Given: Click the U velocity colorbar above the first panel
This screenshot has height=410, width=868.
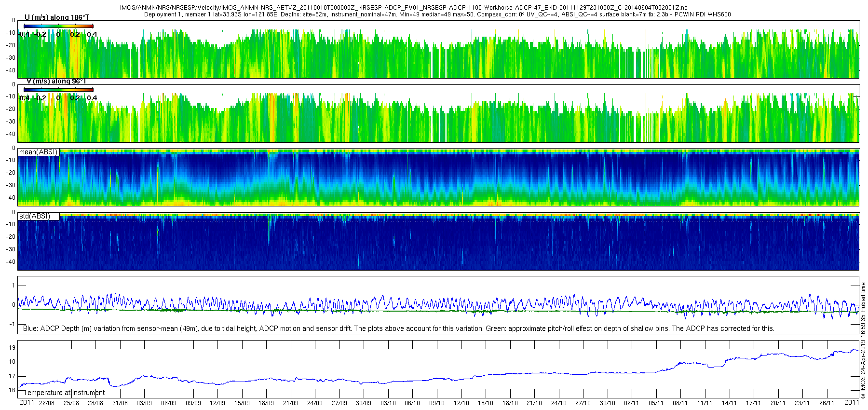Looking at the screenshot, I should (x=58, y=26).
